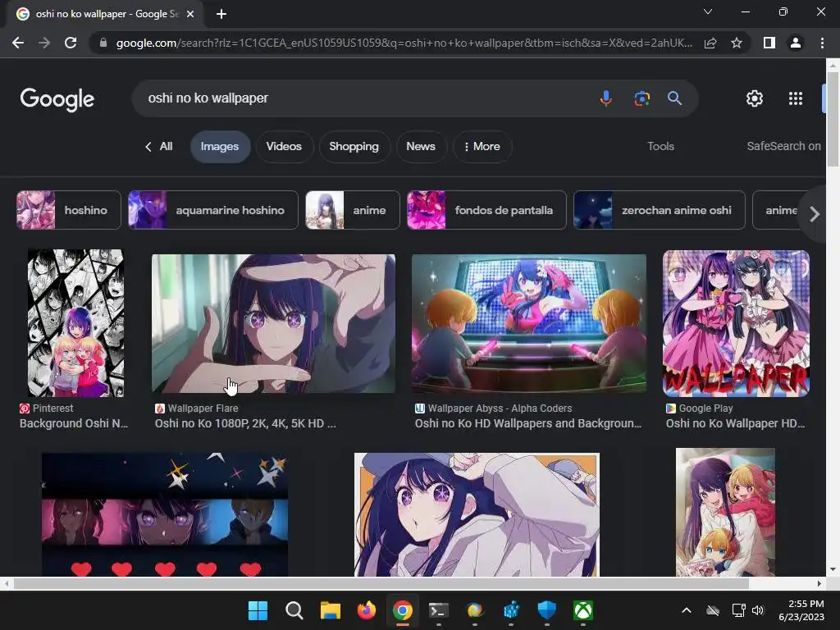Image resolution: width=840 pixels, height=630 pixels.
Task: Reload the page with refresh icon
Action: tap(71, 43)
